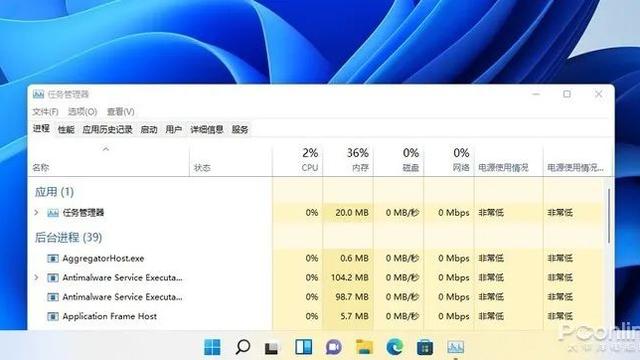Select the 后台进程 (39) group header
This screenshot has height=360, width=640.
pos(68,238)
